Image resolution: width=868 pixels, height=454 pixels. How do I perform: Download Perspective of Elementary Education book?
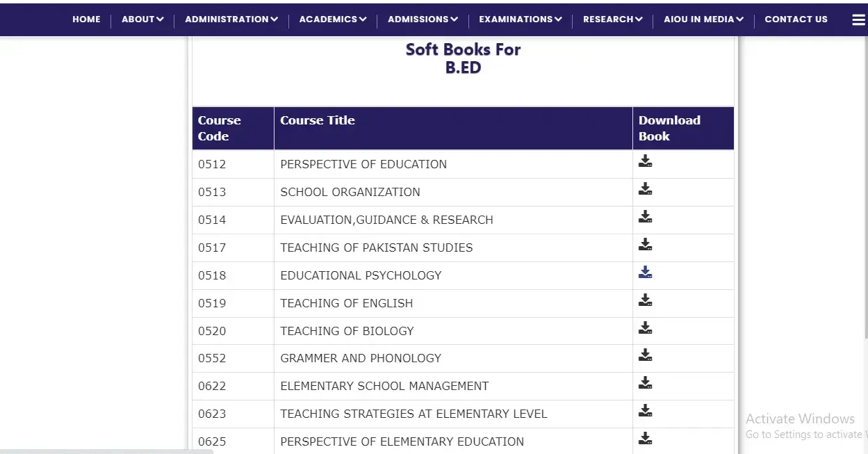(x=646, y=439)
